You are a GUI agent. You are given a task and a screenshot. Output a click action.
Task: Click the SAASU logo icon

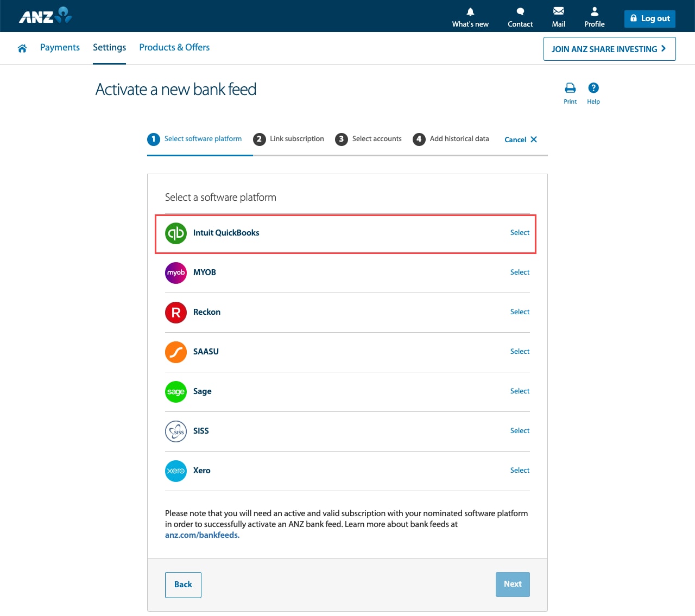click(x=176, y=352)
